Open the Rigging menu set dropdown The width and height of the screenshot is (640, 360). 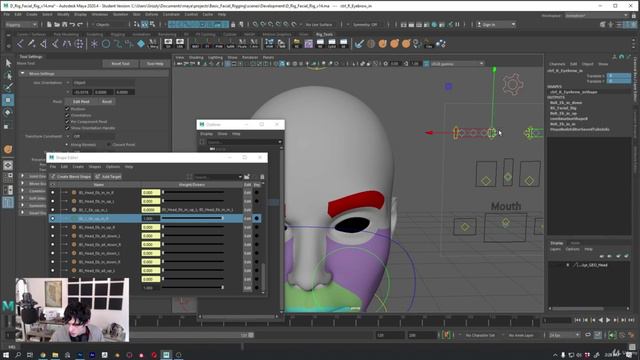tap(21, 24)
